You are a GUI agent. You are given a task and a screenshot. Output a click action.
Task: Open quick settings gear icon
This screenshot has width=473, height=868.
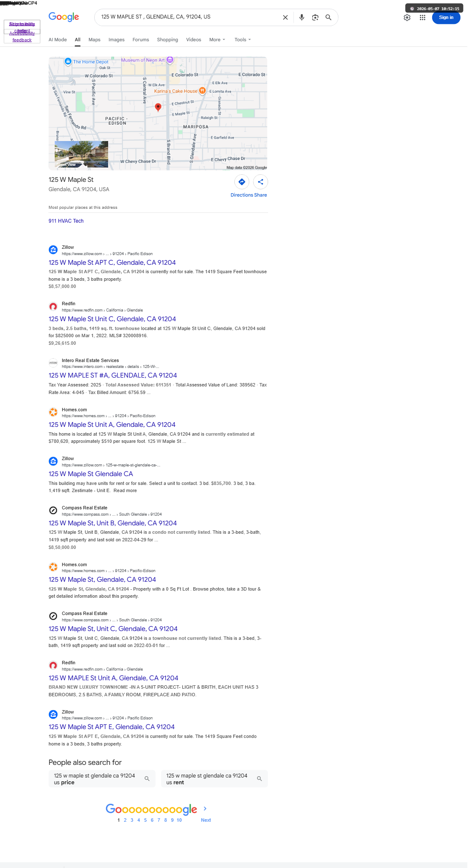click(407, 18)
